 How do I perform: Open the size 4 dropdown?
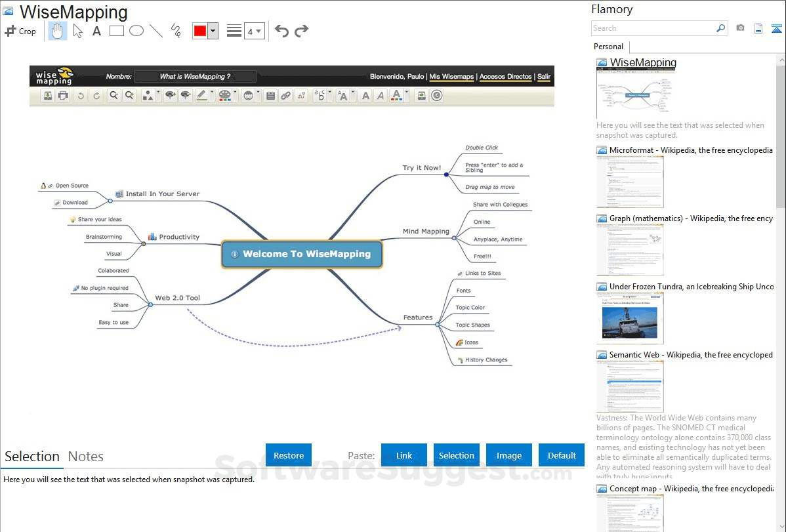(x=255, y=31)
